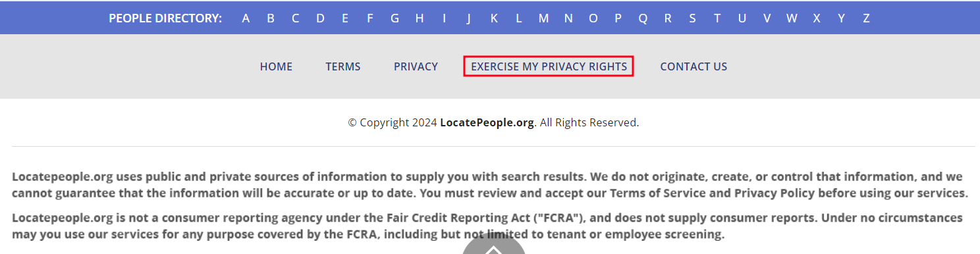This screenshot has height=254, width=980.
Task: Open the Contact Us page
Action: (694, 66)
